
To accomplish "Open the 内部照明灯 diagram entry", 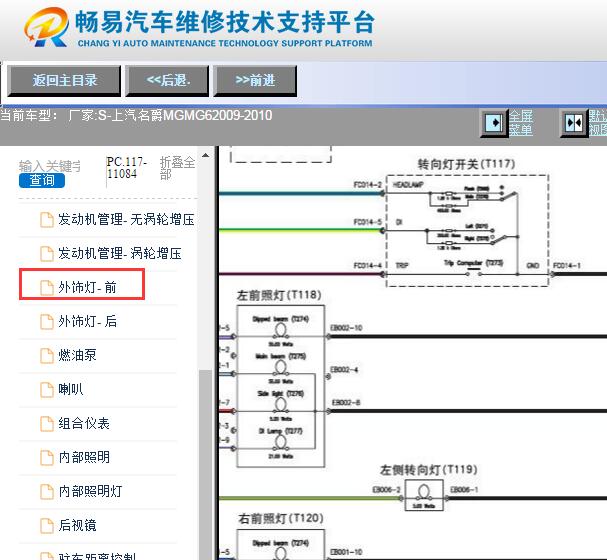I will pos(90,491).
